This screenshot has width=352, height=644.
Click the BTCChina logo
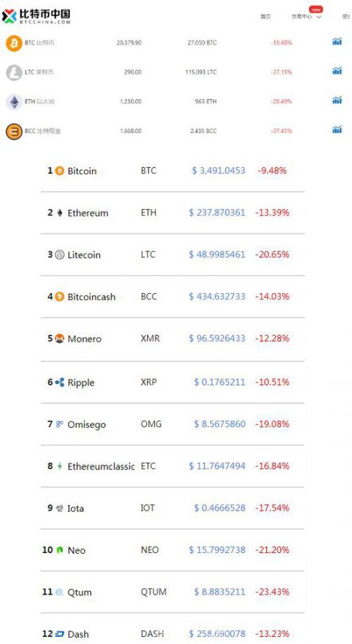point(36,16)
